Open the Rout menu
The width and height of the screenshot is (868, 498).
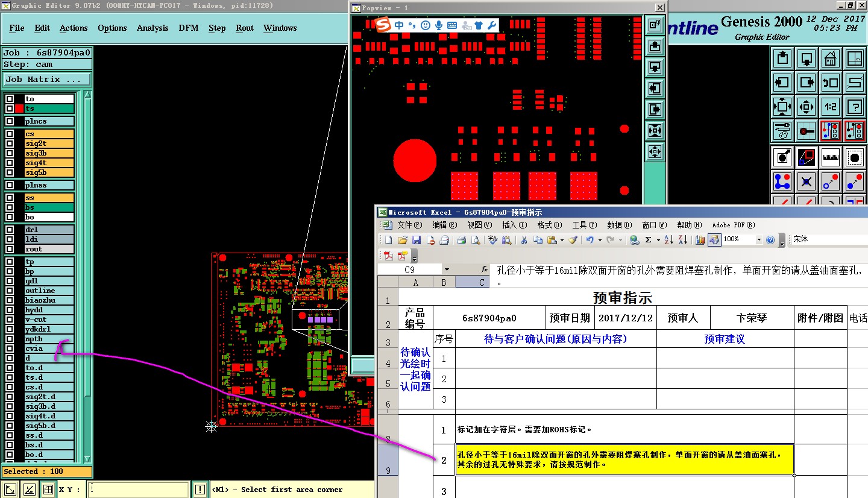tap(245, 28)
